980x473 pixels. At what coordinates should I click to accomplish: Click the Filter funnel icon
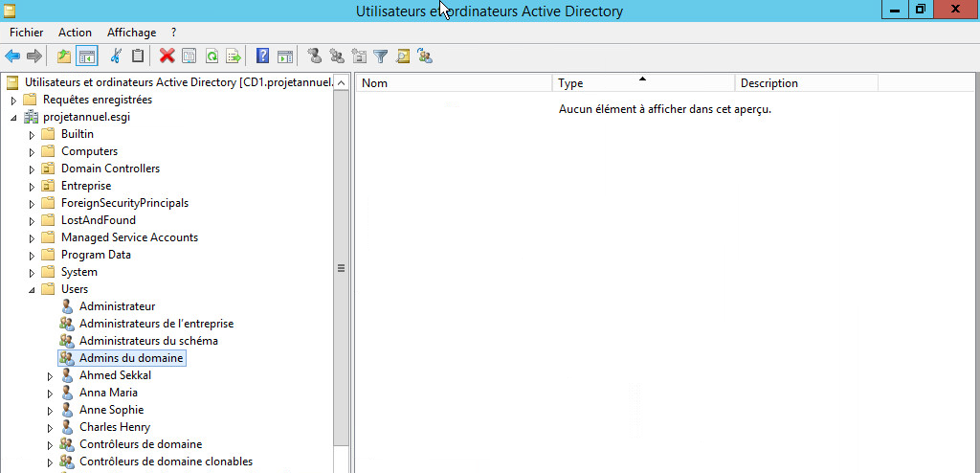381,56
